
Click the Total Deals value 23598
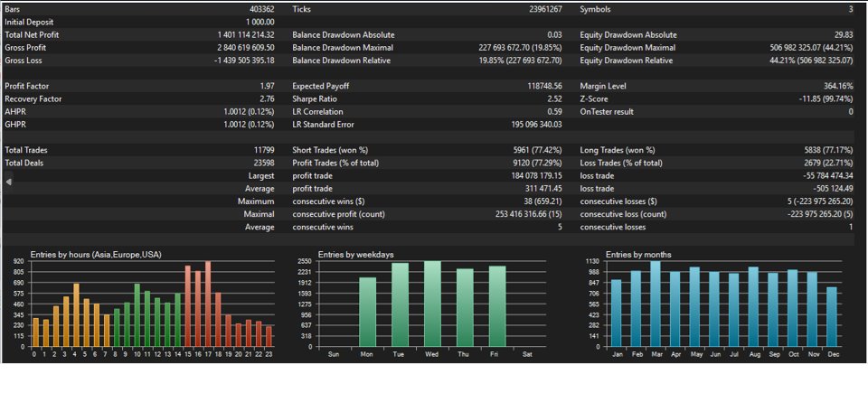click(x=264, y=163)
